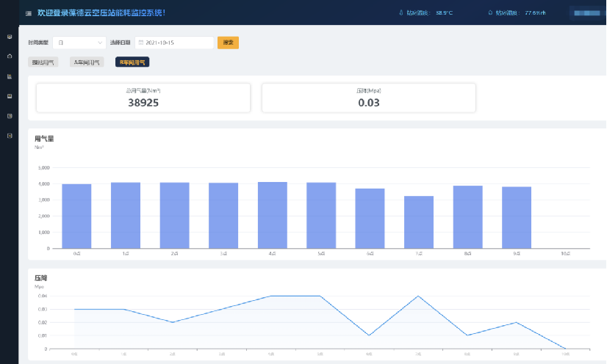The width and height of the screenshot is (607, 364).
Task: Open the topmost sidebar monitor icon
Action: tap(9, 36)
